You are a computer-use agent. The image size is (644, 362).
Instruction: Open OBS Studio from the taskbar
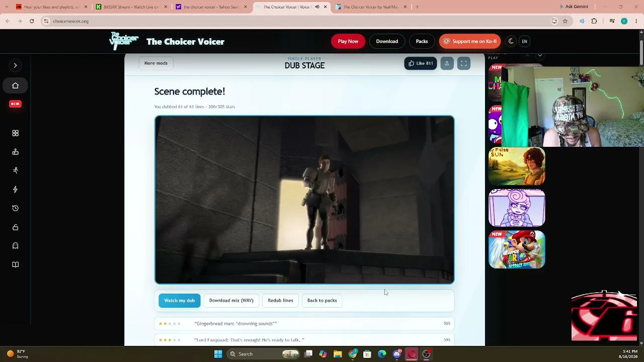pyautogui.click(x=426, y=354)
